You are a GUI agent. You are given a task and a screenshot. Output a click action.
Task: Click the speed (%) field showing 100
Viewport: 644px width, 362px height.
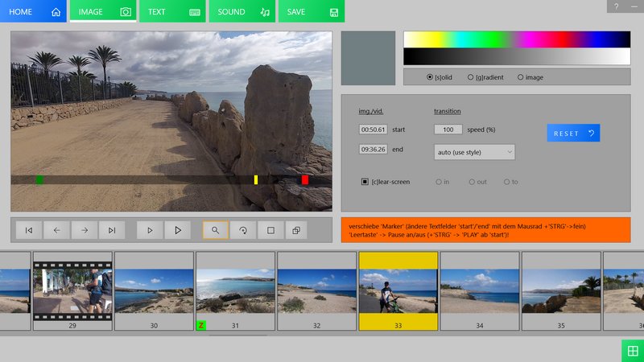pos(448,130)
